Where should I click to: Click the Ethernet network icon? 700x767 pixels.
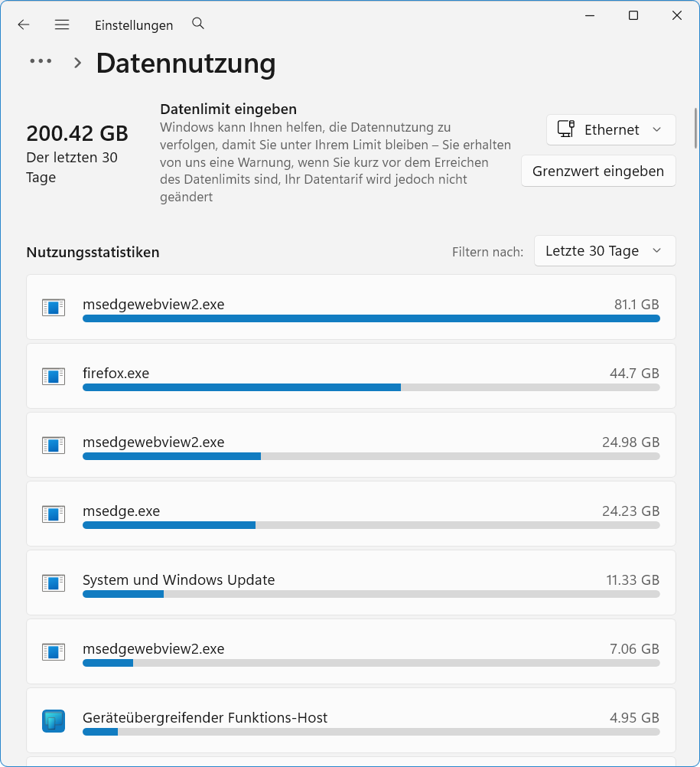pyautogui.click(x=566, y=129)
